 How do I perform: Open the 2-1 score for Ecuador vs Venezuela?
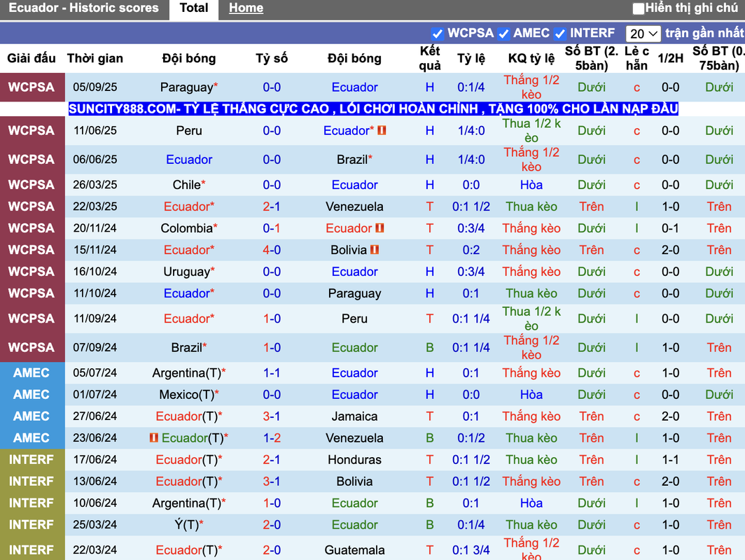coord(272,206)
